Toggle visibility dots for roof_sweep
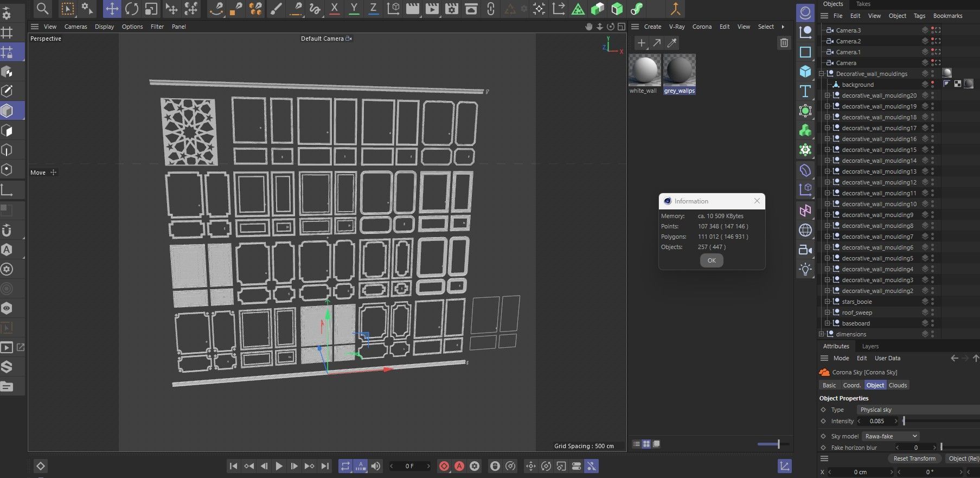Screen dimensions: 980x478 point(932,313)
